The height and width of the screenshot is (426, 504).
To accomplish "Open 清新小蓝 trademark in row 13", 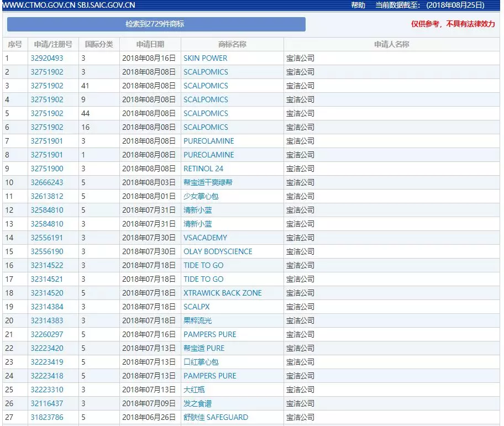I will [198, 224].
